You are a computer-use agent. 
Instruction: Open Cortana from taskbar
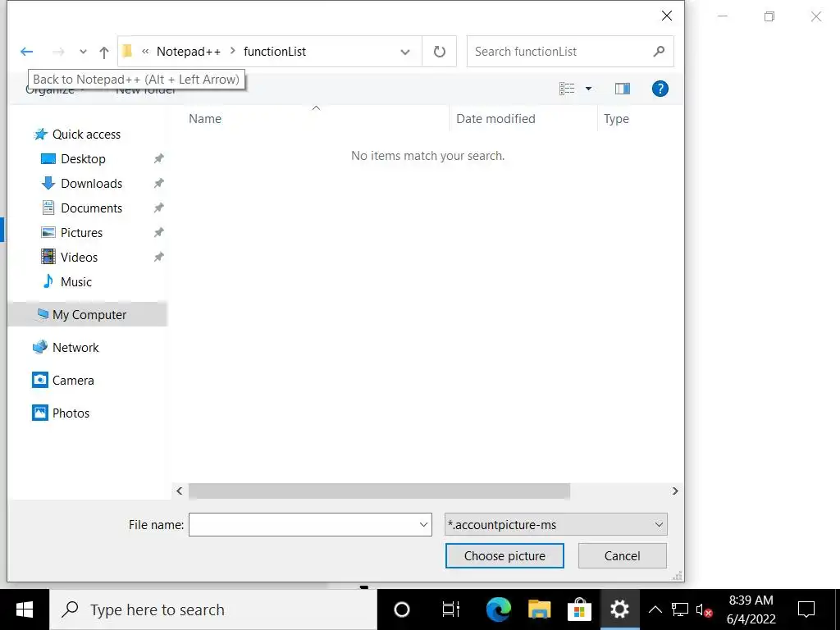click(402, 609)
